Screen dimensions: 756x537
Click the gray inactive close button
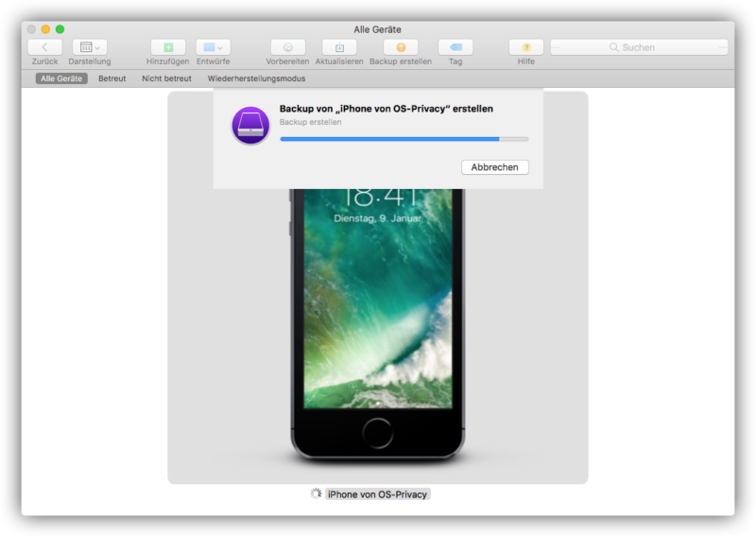pos(31,29)
